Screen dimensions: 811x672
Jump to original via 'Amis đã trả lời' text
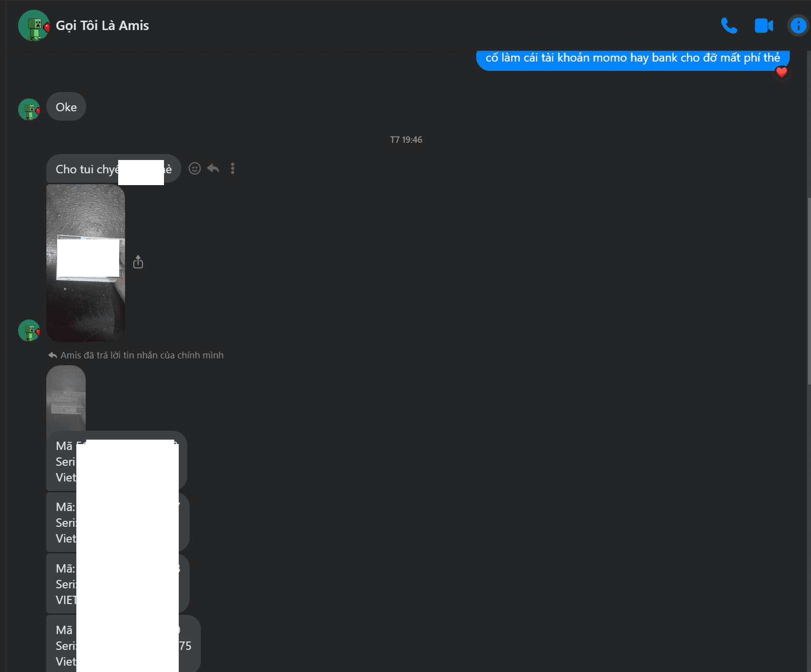[142, 355]
